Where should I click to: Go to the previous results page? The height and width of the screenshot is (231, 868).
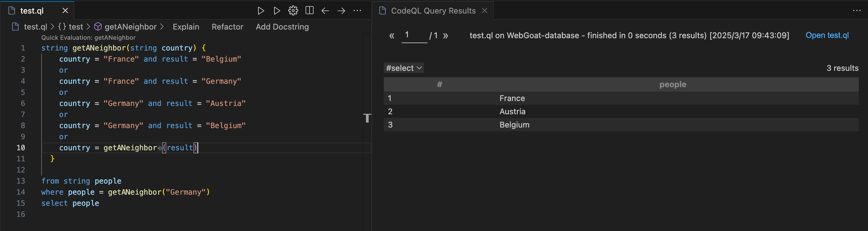[x=391, y=36]
